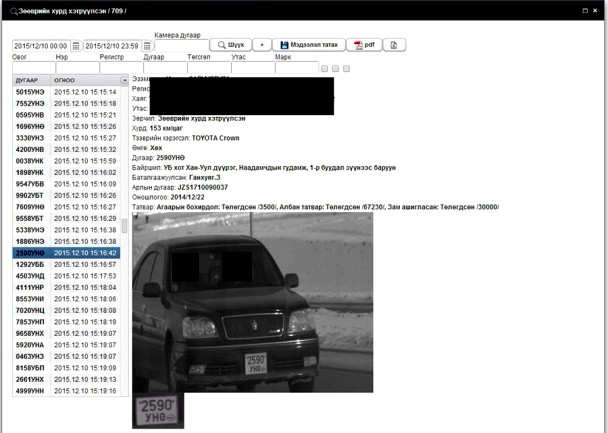Maximize the dialog window
This screenshot has width=608, height=433.
(x=585, y=10)
